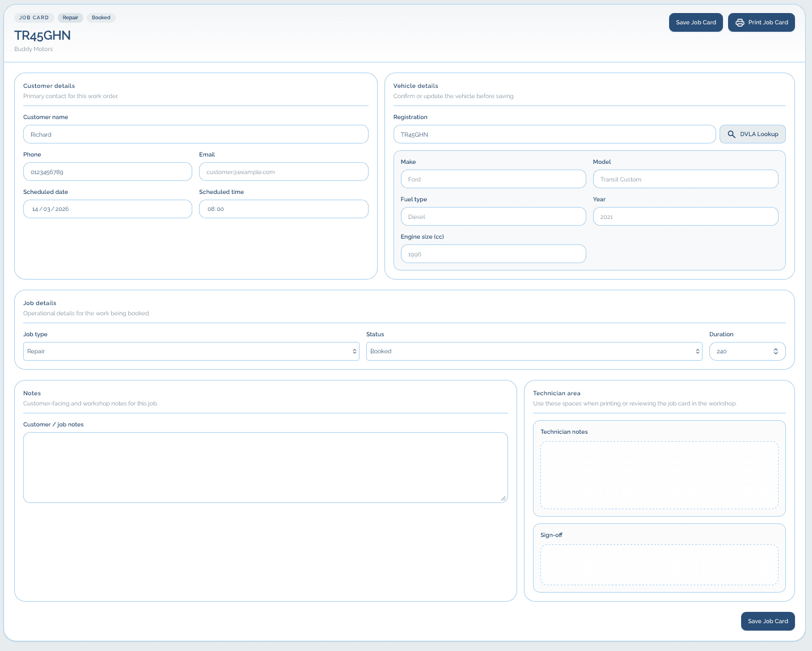This screenshot has width=812, height=651.
Task: Click the Booked badge near the title
Action: pyautogui.click(x=101, y=18)
